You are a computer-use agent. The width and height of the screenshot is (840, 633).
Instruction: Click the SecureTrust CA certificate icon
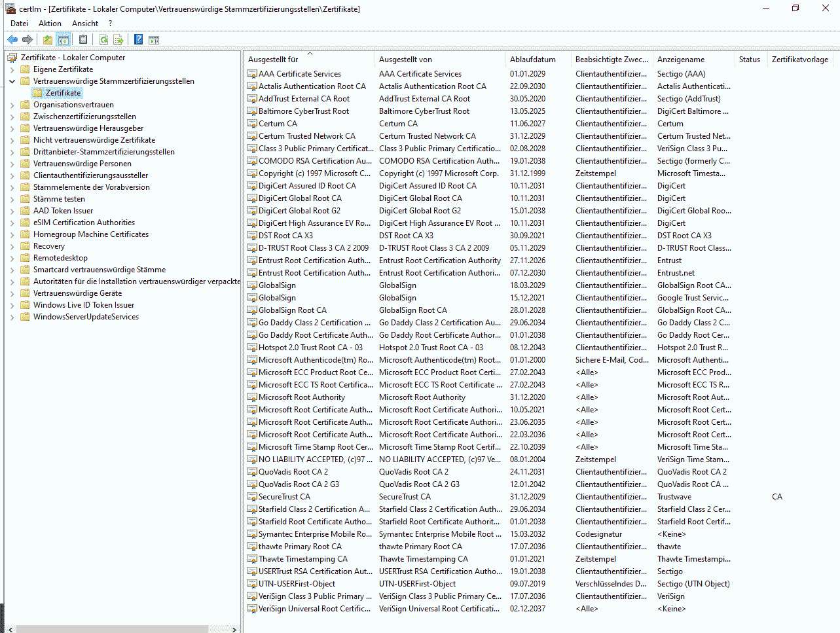coord(252,497)
